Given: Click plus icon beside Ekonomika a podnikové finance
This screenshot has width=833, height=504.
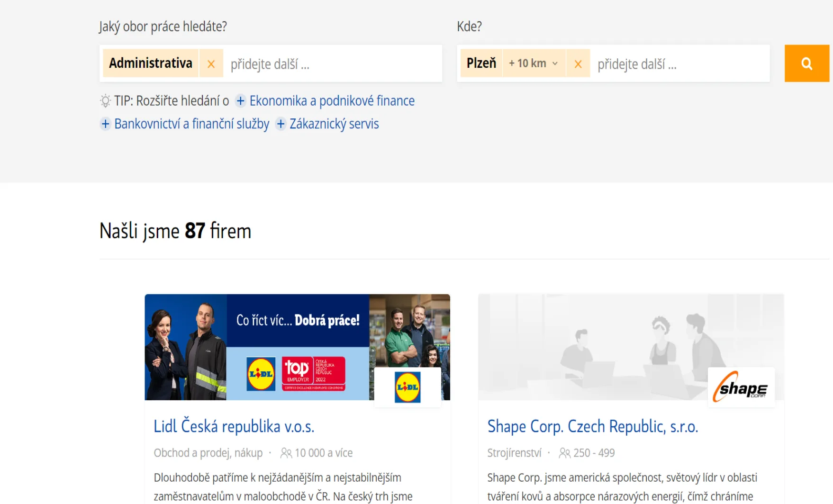Looking at the screenshot, I should coord(241,101).
